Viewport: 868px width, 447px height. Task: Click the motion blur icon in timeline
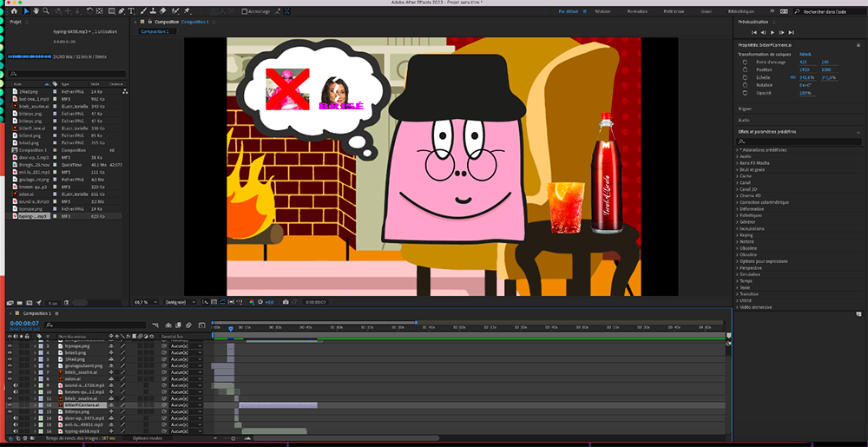tap(188, 325)
